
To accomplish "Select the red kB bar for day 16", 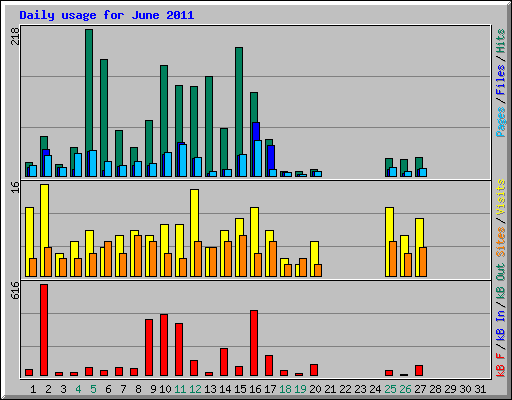I will (x=254, y=343).
